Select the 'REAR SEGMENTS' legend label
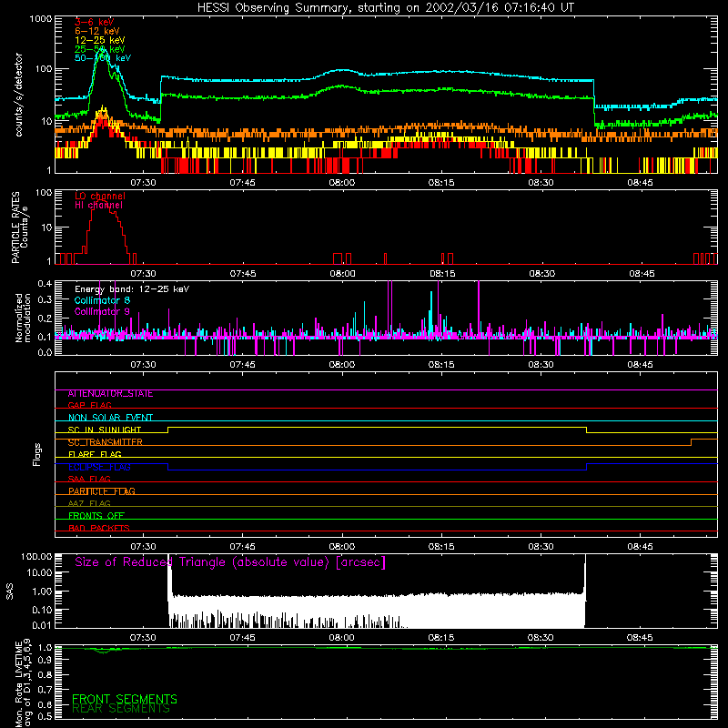 [121, 709]
